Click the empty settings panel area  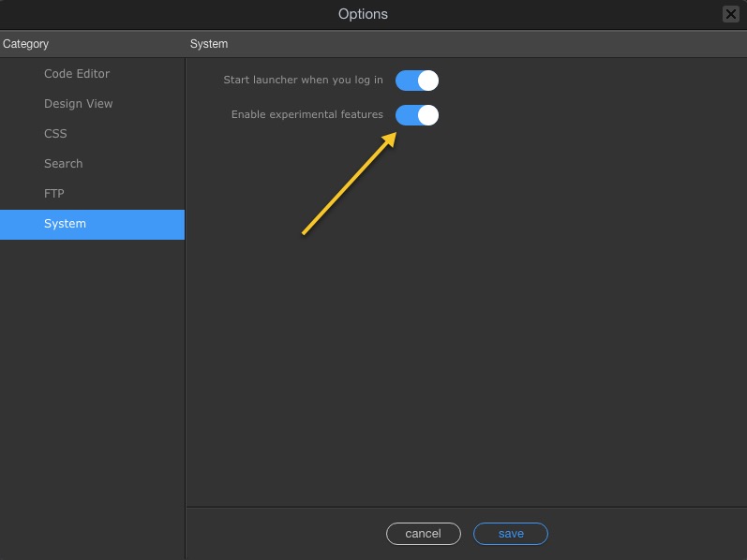tap(469, 328)
